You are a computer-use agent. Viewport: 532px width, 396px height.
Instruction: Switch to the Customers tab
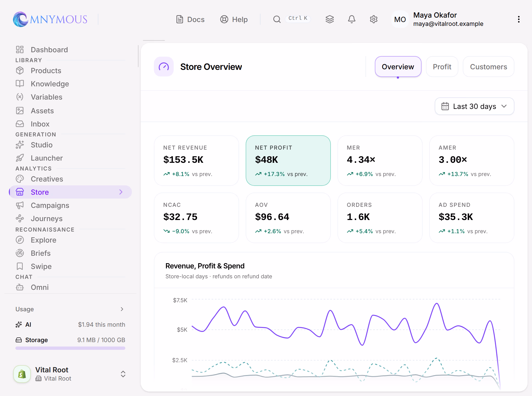(488, 67)
